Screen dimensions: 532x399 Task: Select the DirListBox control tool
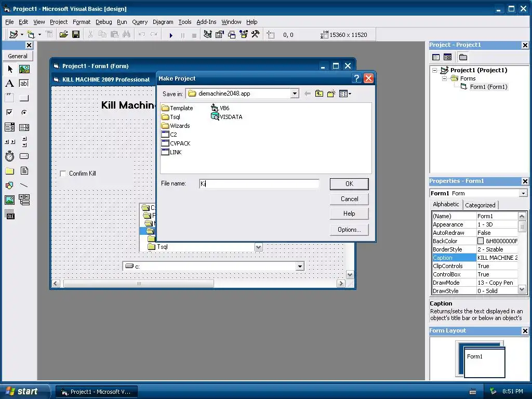click(x=10, y=170)
